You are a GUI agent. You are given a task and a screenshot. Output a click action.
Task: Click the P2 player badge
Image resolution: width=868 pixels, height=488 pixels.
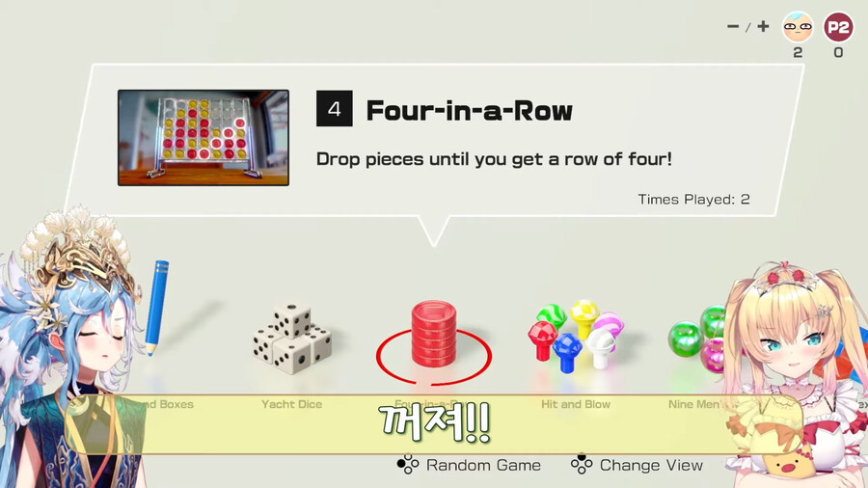pos(838,27)
